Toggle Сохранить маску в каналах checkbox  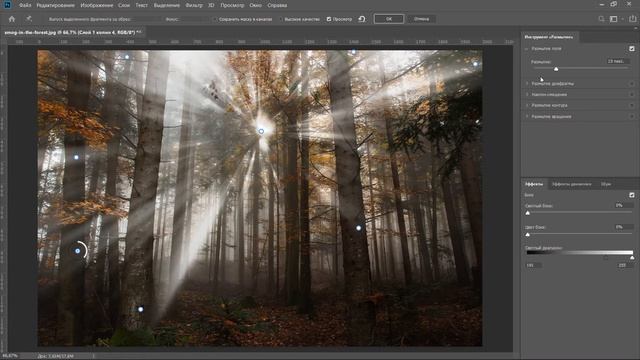coord(215,19)
